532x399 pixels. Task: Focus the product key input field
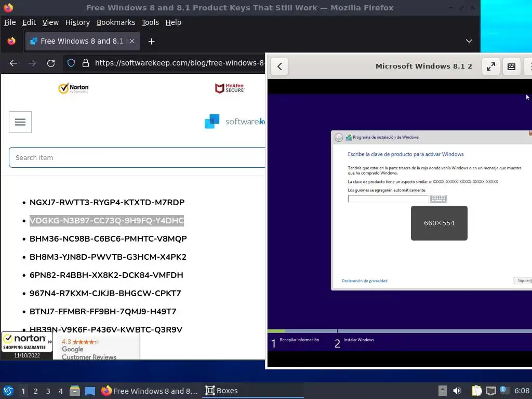point(388,199)
